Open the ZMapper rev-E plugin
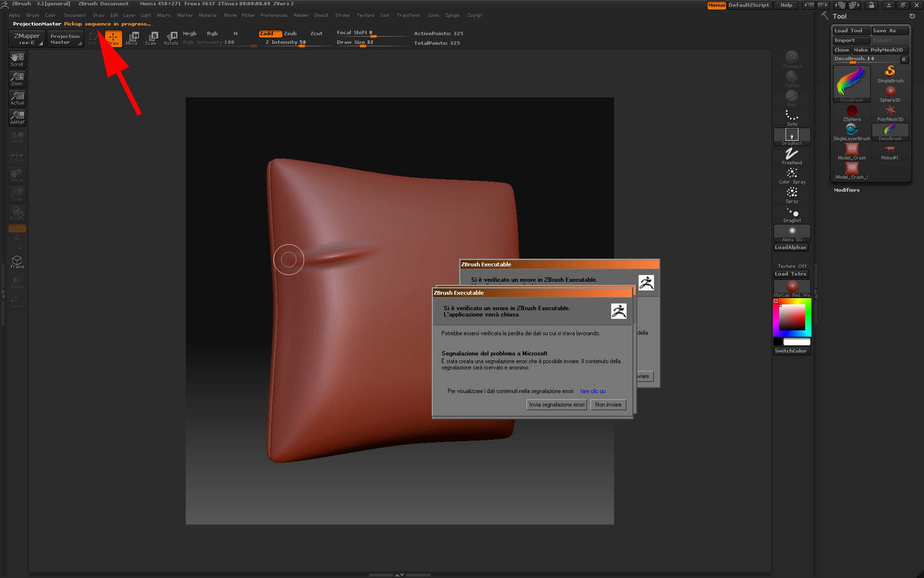The width and height of the screenshot is (924, 578). 27,39
